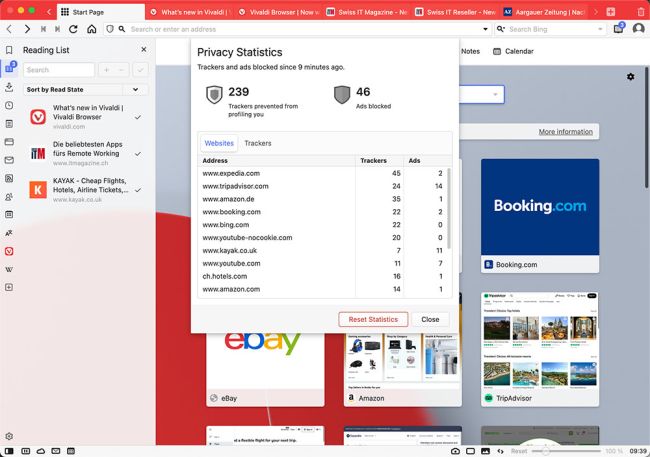The width and height of the screenshot is (650, 457).
Task: Add current page with plus in Reading List
Action: [107, 70]
